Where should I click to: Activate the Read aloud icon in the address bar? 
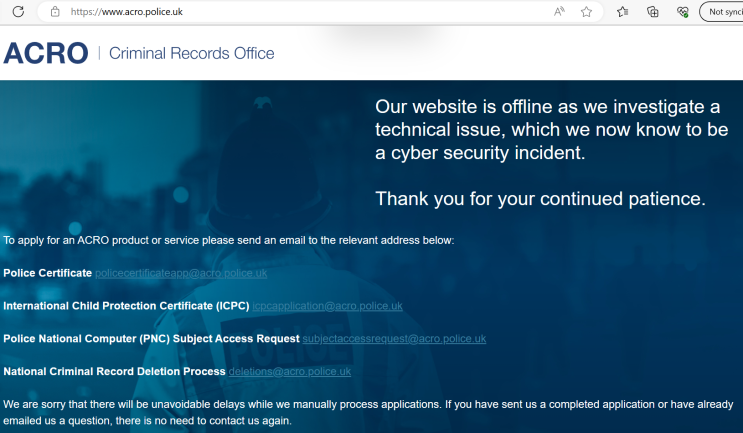(559, 11)
